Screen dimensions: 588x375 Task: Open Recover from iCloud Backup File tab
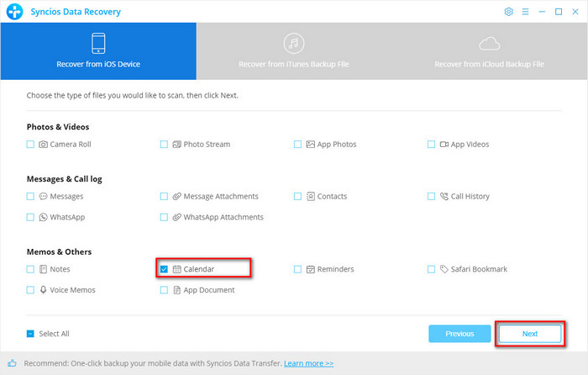[x=490, y=51]
